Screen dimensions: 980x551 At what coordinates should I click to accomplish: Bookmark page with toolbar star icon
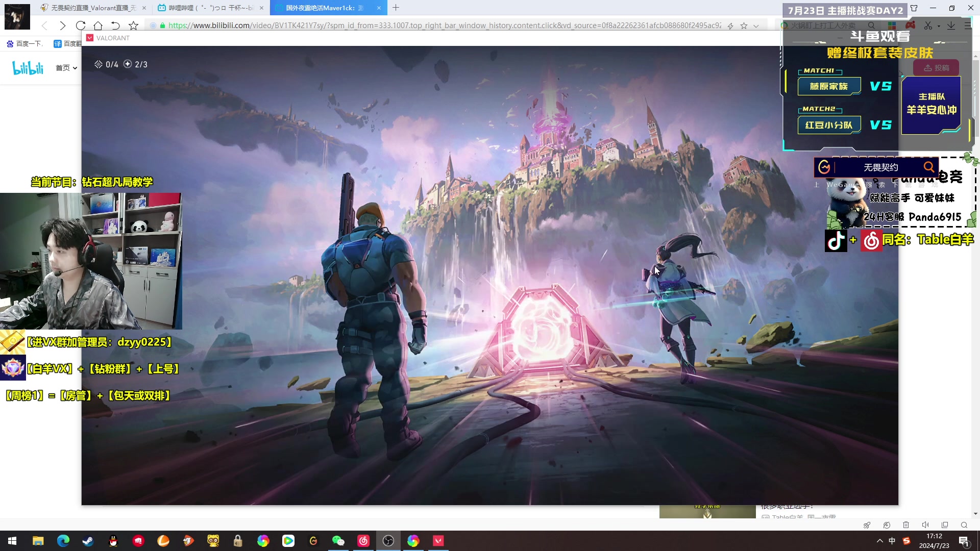133,26
